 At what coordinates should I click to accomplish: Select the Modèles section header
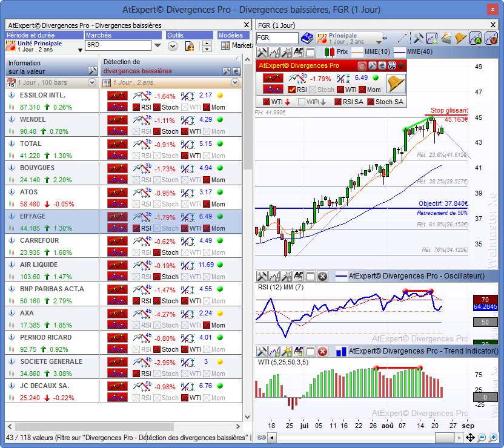tap(233, 35)
